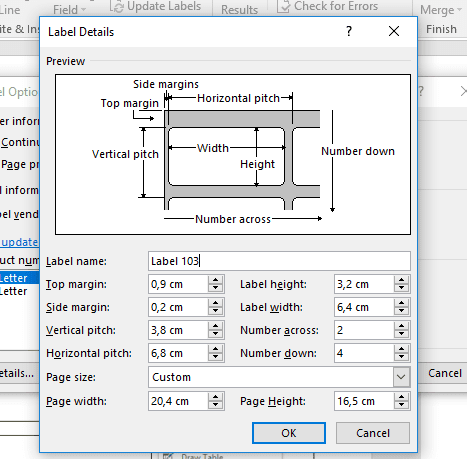Click the Side margin value field
The width and height of the screenshot is (467, 459).
point(178,307)
